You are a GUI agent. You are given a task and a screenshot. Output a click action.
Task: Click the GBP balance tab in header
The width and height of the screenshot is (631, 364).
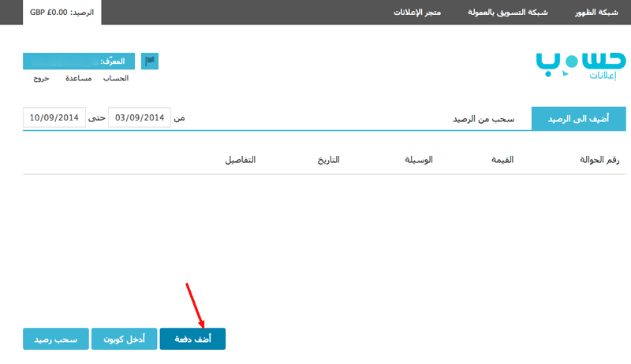tap(62, 13)
